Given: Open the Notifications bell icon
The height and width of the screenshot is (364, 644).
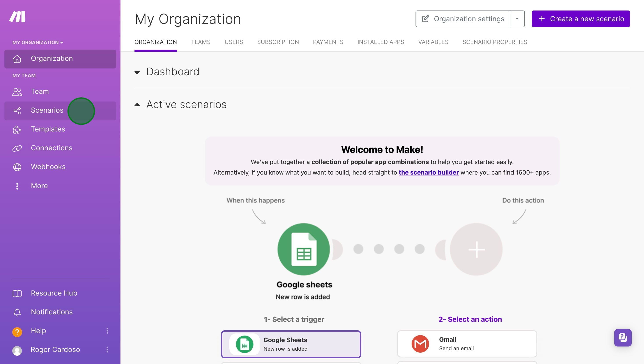Looking at the screenshot, I should tap(17, 312).
